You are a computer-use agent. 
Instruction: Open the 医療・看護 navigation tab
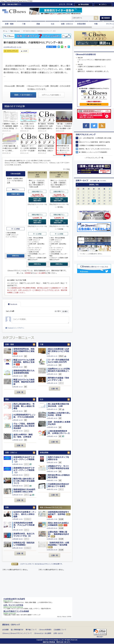[9, 24]
